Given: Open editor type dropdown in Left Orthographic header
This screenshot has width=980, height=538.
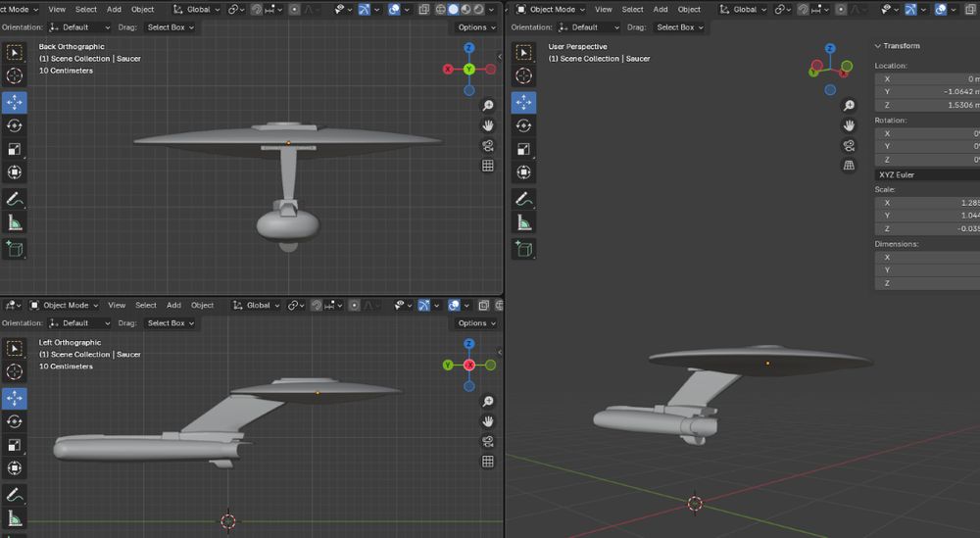Looking at the screenshot, I should point(13,305).
